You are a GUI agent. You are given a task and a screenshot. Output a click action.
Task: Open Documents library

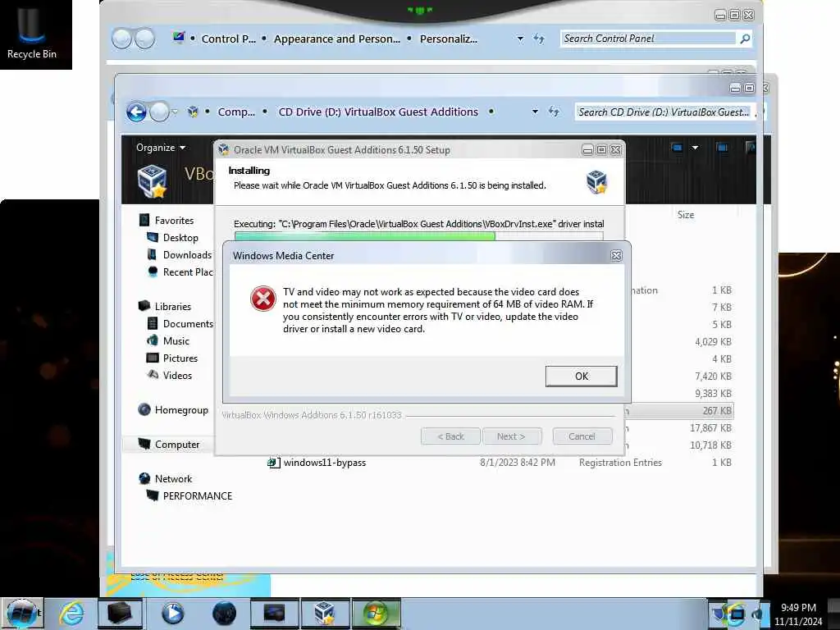tap(188, 323)
